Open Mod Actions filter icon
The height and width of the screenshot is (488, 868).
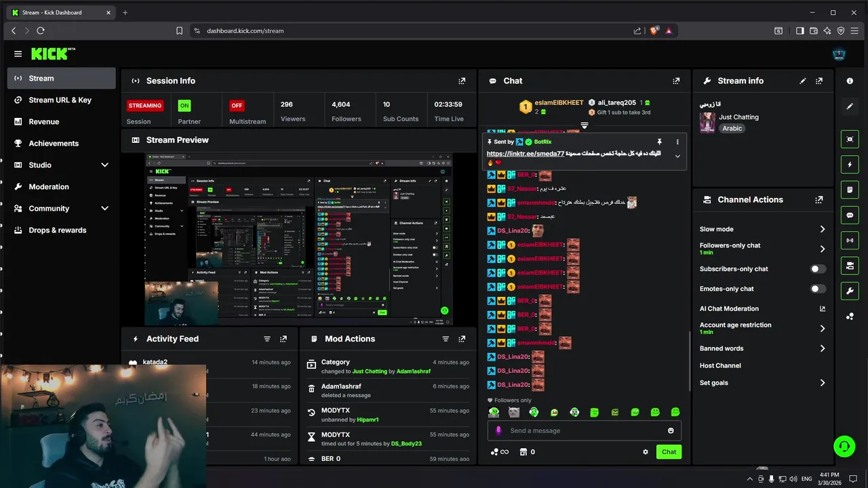point(446,339)
